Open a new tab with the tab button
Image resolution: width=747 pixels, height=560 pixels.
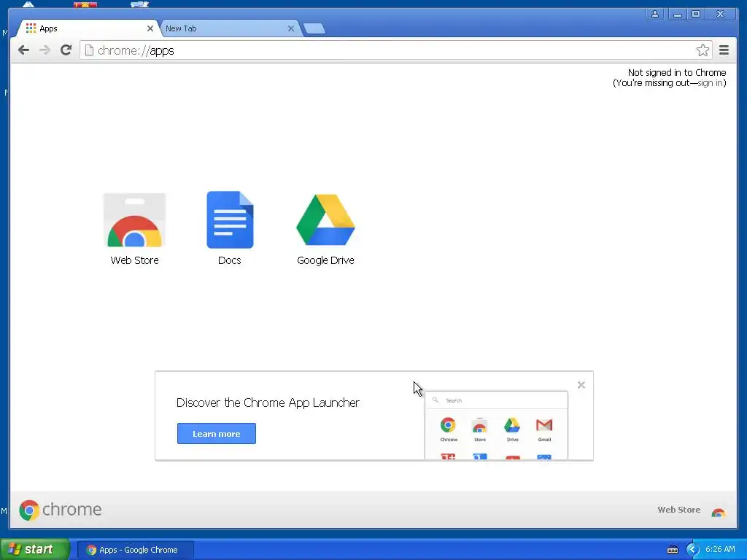coord(314,28)
